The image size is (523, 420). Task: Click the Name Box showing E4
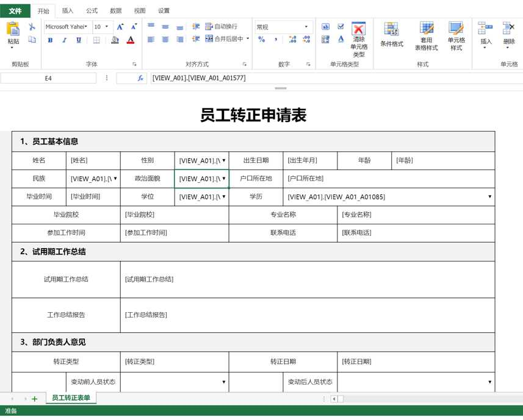click(x=48, y=78)
